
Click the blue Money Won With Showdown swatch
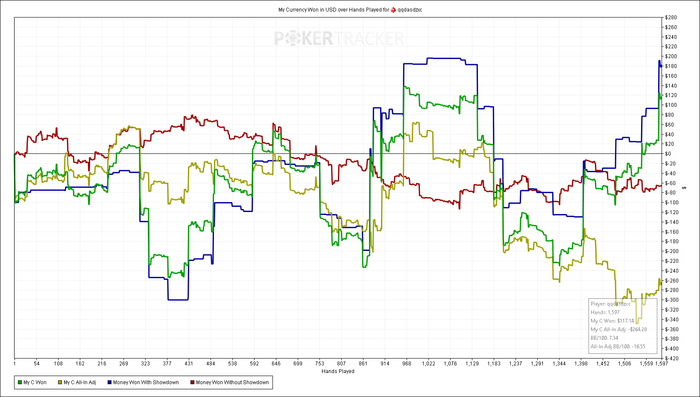(x=109, y=382)
